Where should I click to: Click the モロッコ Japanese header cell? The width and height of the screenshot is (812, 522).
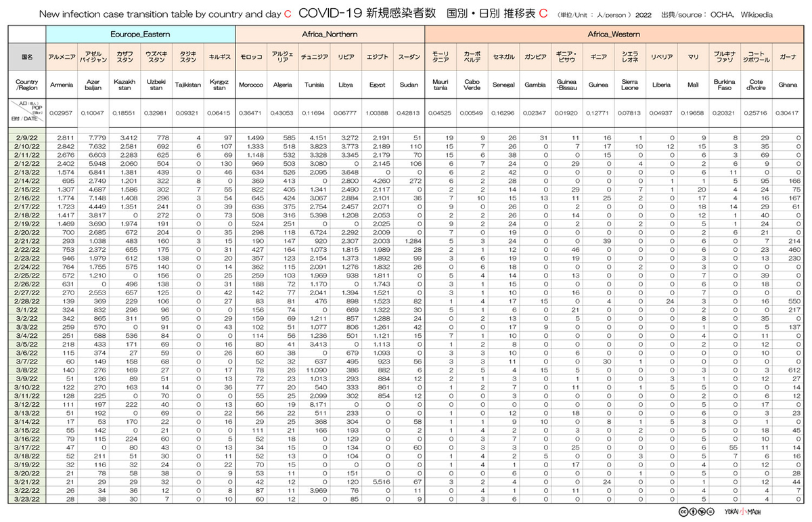251,58
